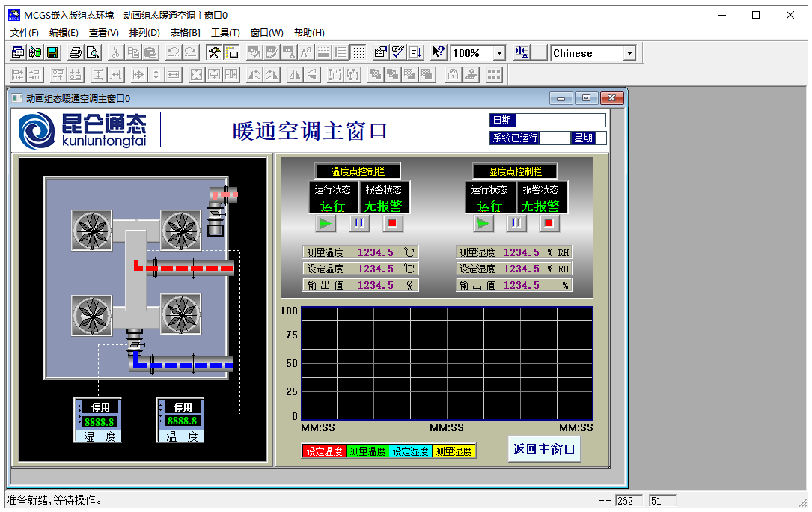Toggle the toolbox hammer icon
The height and width of the screenshot is (512, 812).
pyautogui.click(x=214, y=52)
